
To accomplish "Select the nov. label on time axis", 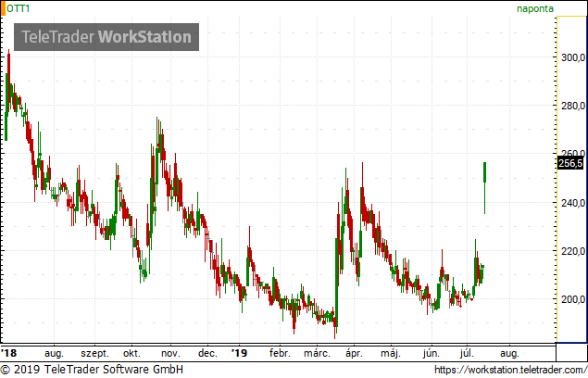I will [x=170, y=354].
